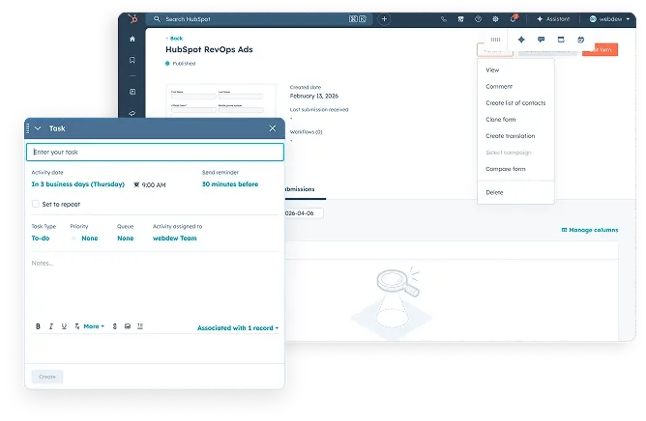Image resolution: width=646 pixels, height=421 pixels.
Task: Switch to the Submissions tab
Action: pyautogui.click(x=300, y=189)
